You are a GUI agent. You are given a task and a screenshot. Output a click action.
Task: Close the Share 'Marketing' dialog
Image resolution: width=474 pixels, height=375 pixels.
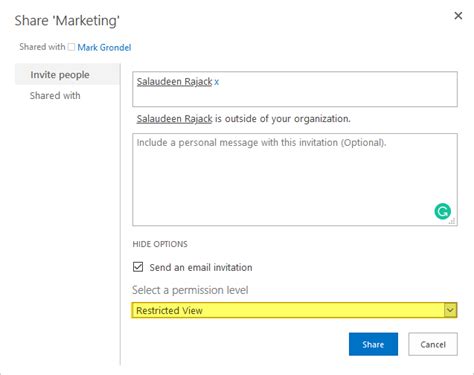[x=458, y=15]
